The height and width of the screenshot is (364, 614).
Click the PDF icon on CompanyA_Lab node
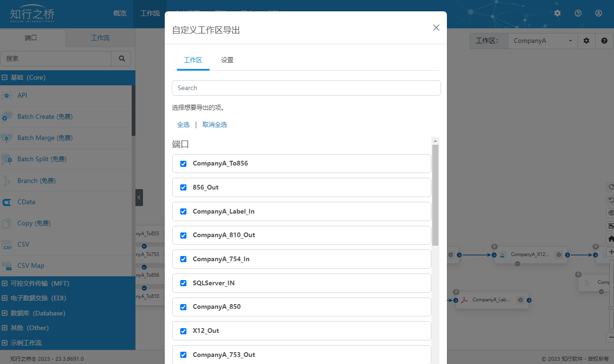tap(464, 300)
